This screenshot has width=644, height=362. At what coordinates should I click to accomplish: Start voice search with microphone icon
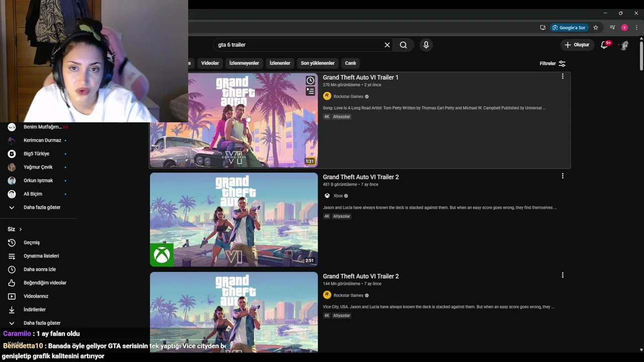[426, 45]
